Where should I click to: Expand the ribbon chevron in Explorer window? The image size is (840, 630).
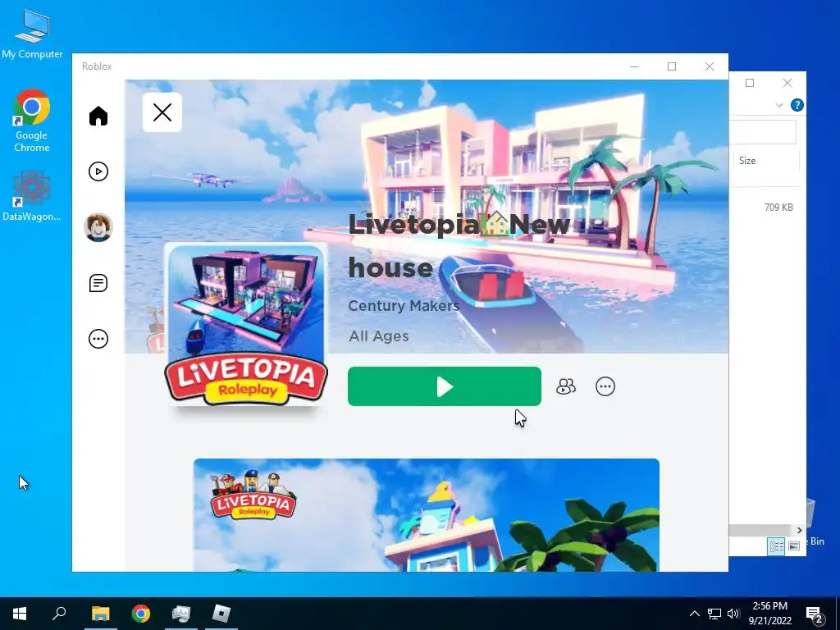coord(779,105)
